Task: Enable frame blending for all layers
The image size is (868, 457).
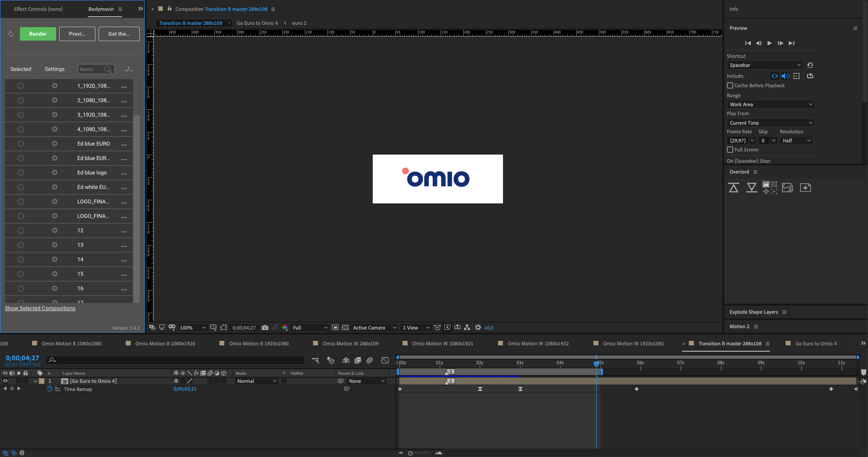Action: (358, 360)
